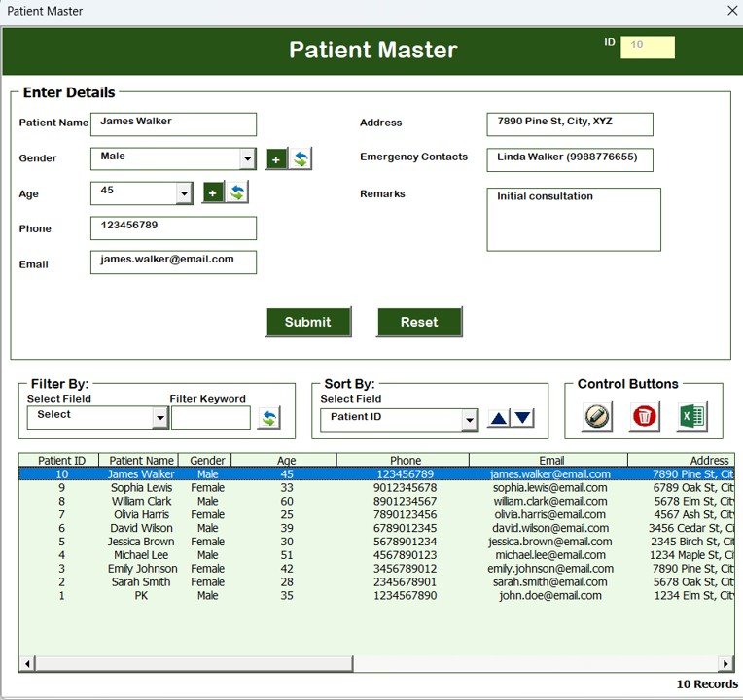
Task: Add a new Age option with plus icon
Action: pos(213,192)
